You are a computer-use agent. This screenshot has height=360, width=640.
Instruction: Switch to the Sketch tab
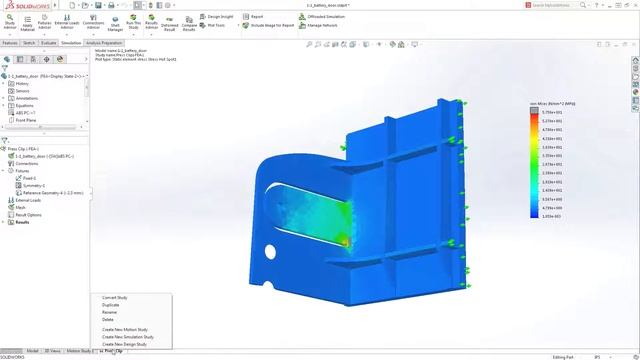coord(29,43)
